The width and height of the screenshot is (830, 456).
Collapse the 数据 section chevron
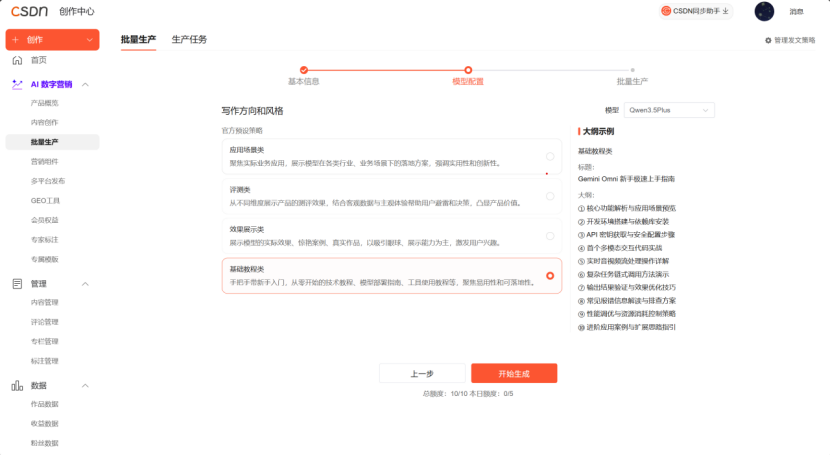click(x=85, y=386)
